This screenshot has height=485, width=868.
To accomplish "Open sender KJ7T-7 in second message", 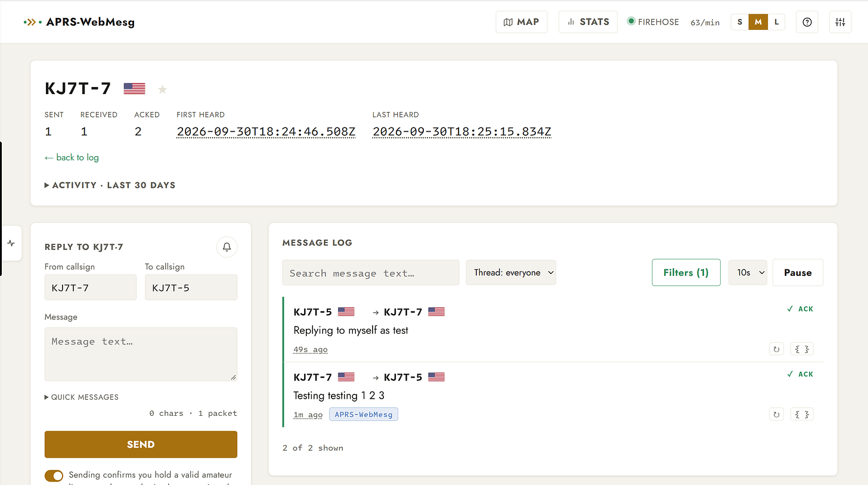I will click(x=312, y=377).
